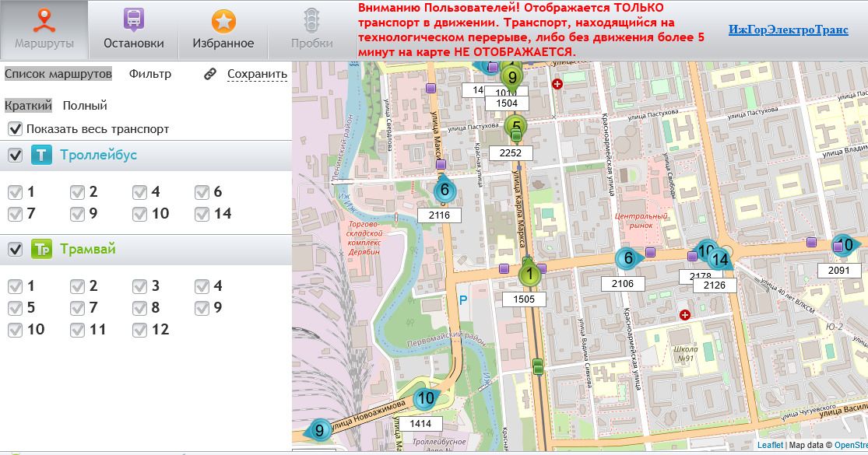Open the ИжГорЭлектроТранс link

pyautogui.click(x=777, y=30)
